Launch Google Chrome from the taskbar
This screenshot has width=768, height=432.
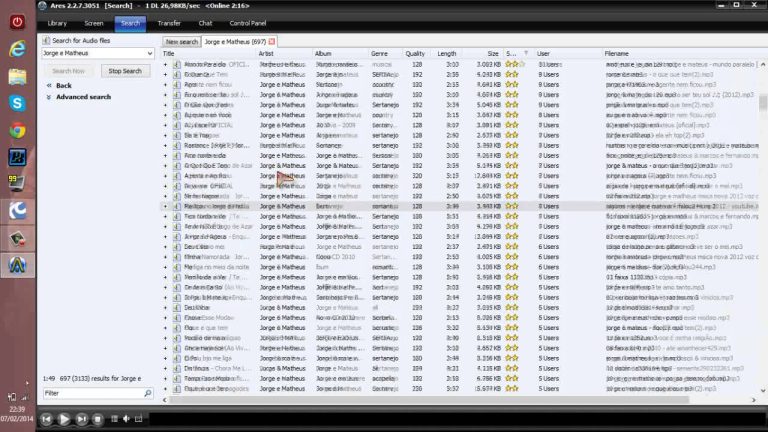pos(17,129)
